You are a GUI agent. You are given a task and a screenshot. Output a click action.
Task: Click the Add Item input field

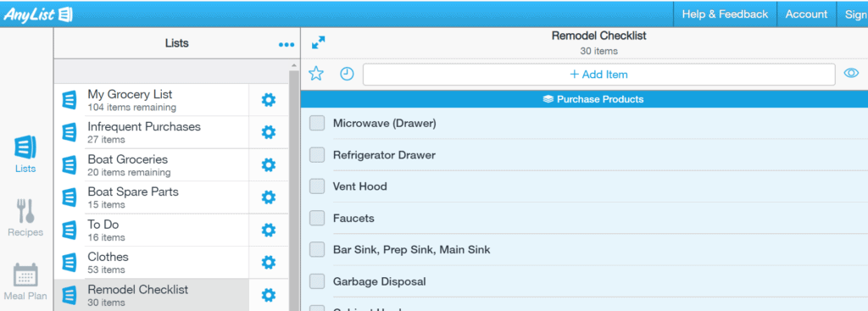point(599,75)
